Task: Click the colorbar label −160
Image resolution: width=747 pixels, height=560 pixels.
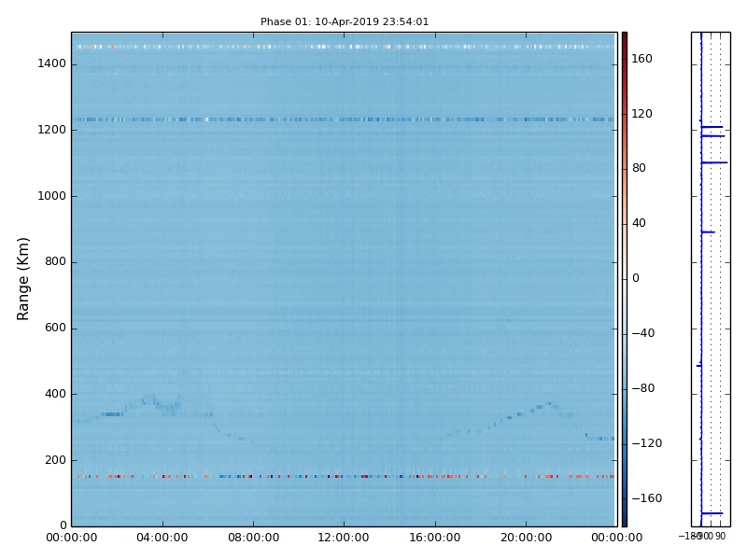Action: click(x=647, y=498)
